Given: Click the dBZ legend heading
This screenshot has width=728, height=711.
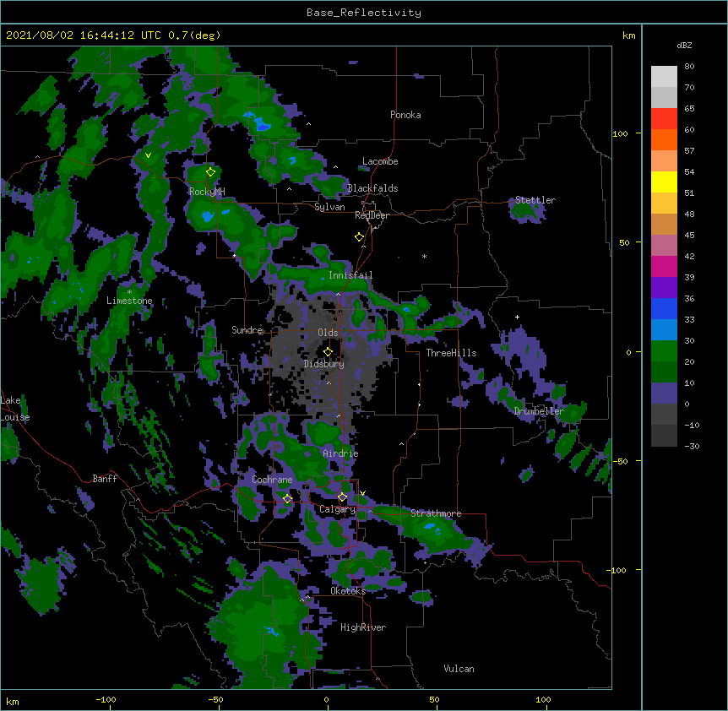Looking at the screenshot, I should pyautogui.click(x=684, y=45).
